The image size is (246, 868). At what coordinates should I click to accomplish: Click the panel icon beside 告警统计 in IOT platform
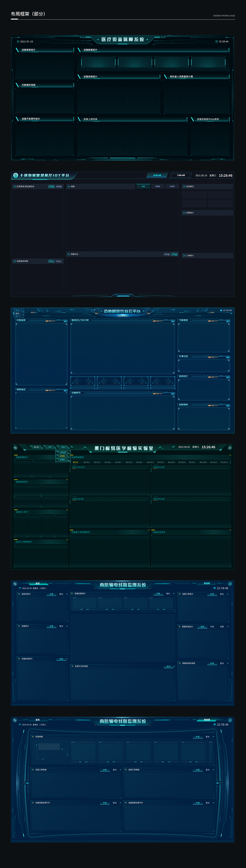pos(184,213)
